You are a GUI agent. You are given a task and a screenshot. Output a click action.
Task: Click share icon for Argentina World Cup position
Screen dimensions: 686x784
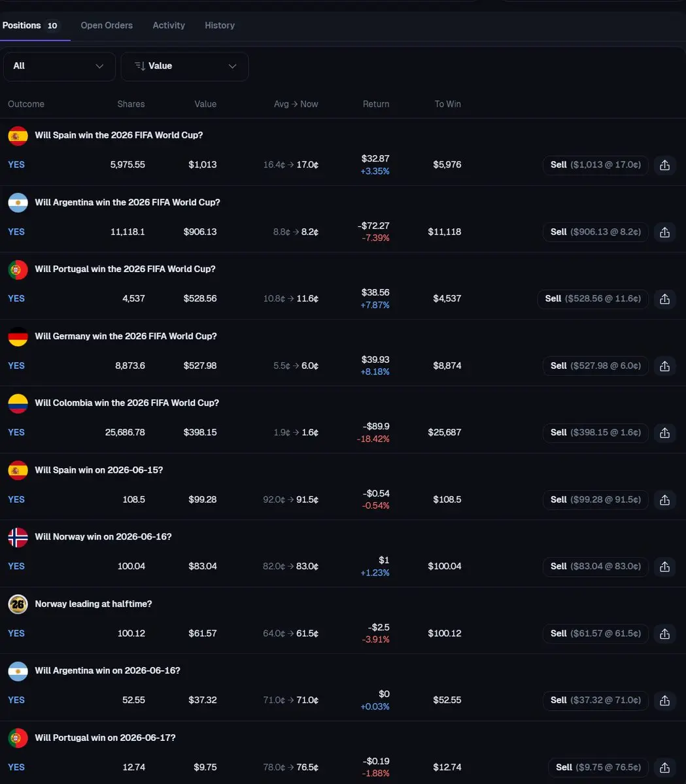click(x=664, y=232)
